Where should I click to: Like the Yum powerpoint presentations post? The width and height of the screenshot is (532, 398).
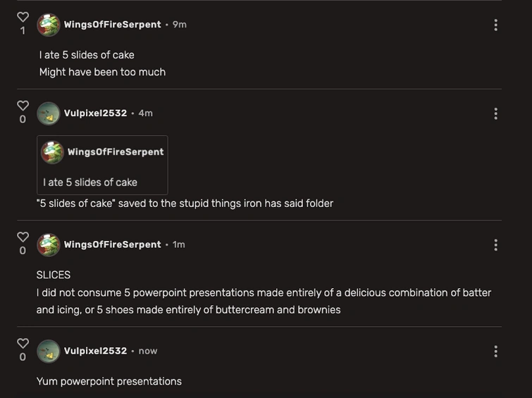[23, 344]
